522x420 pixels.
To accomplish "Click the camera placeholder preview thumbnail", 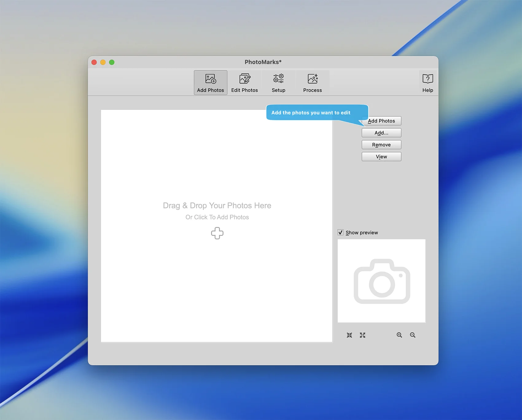I will [x=381, y=281].
